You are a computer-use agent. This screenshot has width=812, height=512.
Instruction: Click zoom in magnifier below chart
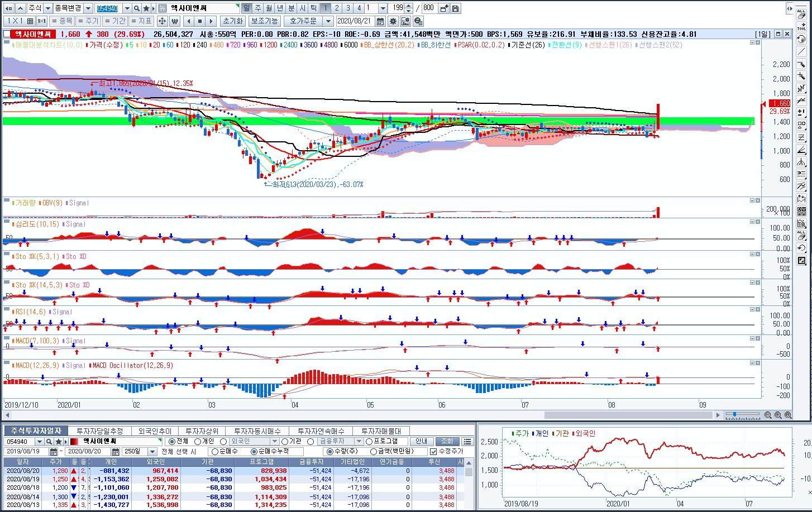(x=778, y=415)
